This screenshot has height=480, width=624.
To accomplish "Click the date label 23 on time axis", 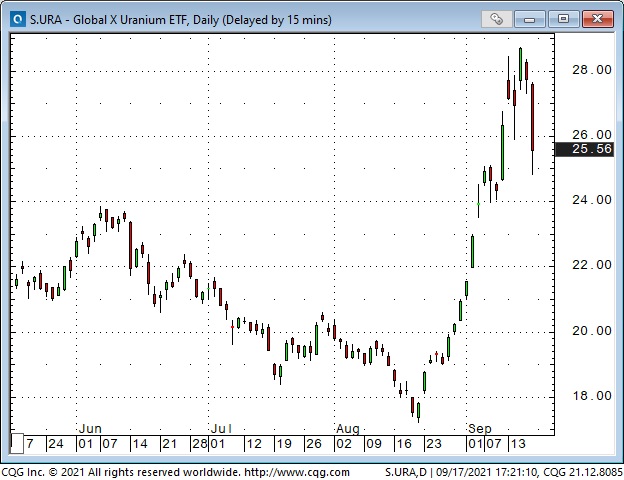I will pos(434,444).
